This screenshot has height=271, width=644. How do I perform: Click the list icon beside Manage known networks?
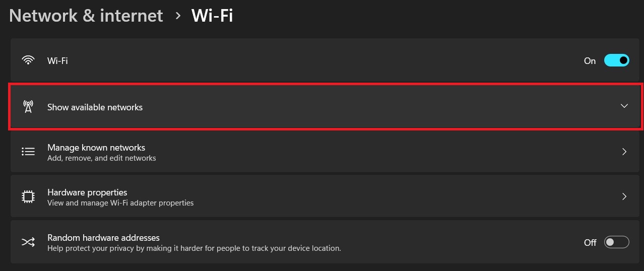(28, 152)
